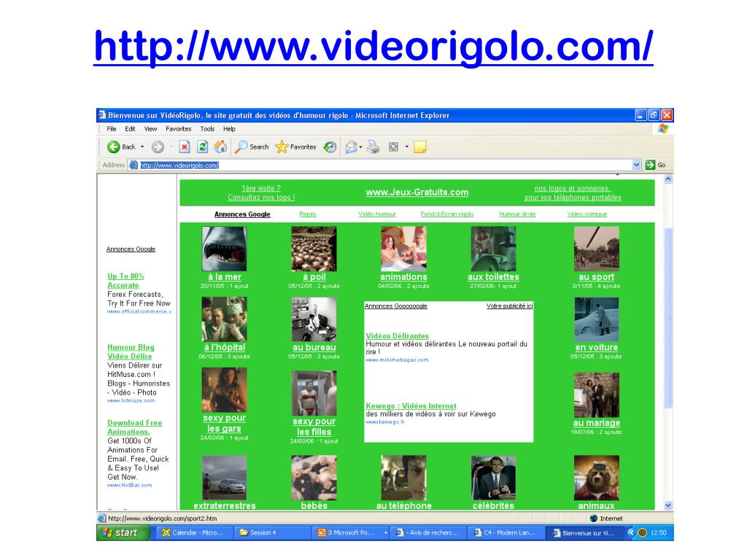Click page icon in address bar
747x560 pixels.
133,166
